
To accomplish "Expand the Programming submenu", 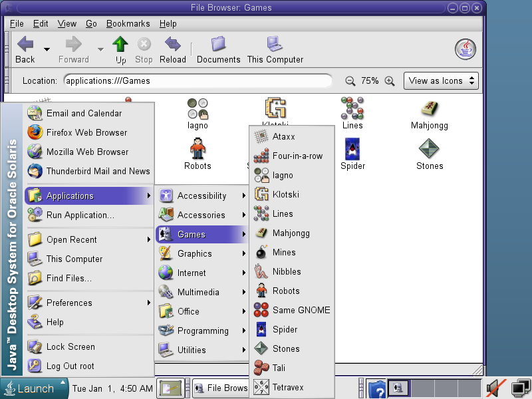I will pos(202,331).
